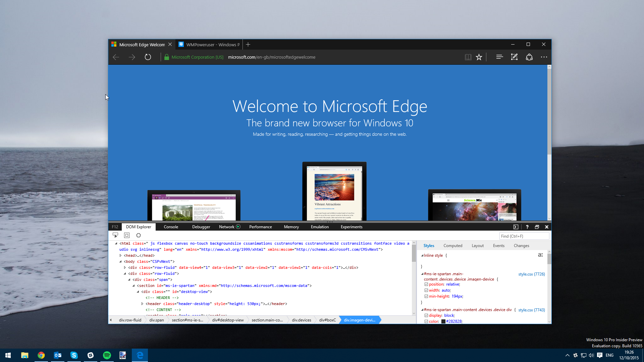Select div.row-fluid in the breadcrumb
644x362 pixels.
[x=130, y=320]
